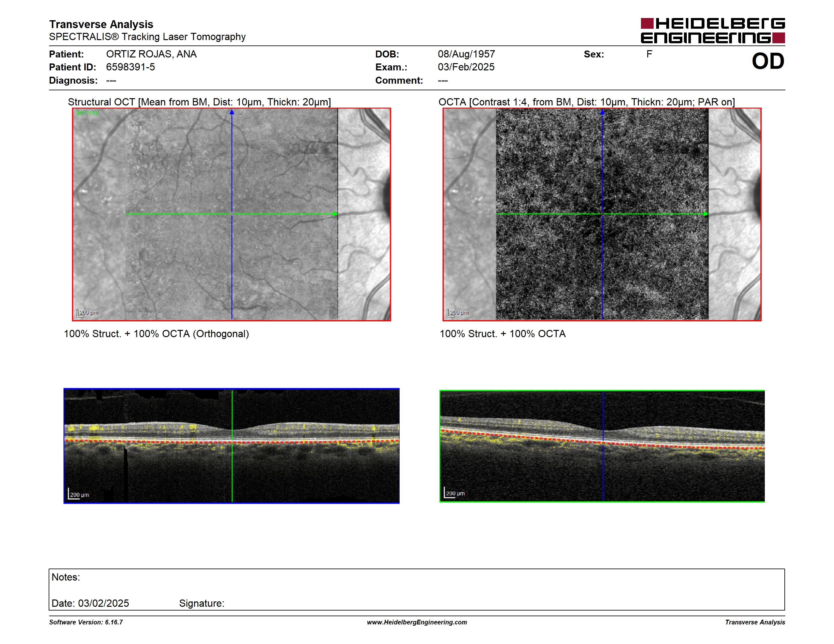Click the Structural OCT en-face image
This screenshot has height=644, width=834.
(232, 214)
